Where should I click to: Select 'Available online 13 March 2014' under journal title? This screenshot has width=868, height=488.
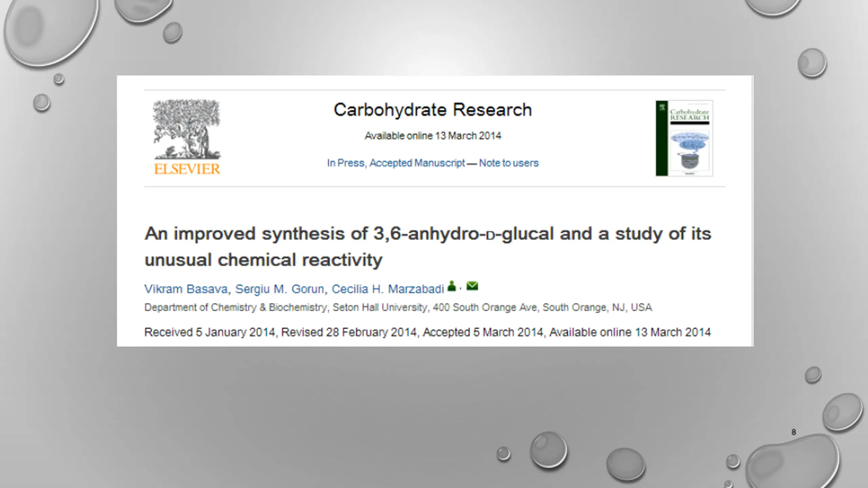(x=433, y=136)
